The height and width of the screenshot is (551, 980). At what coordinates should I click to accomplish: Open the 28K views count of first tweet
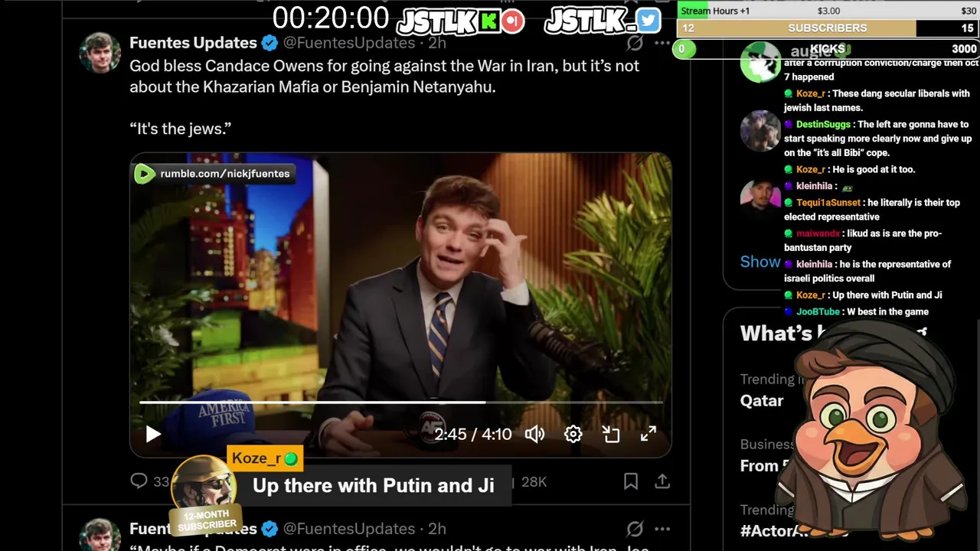point(534,481)
